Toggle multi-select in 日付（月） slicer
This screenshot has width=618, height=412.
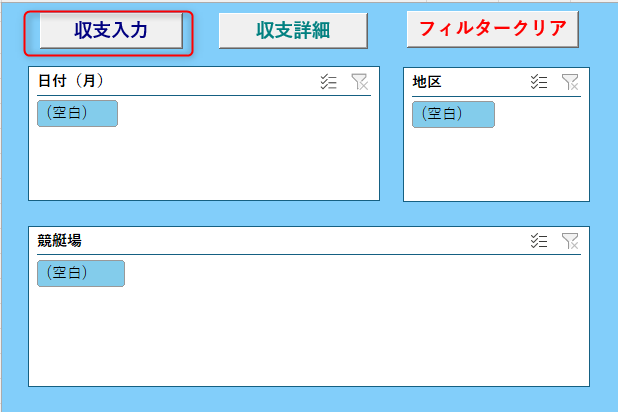[x=328, y=82]
